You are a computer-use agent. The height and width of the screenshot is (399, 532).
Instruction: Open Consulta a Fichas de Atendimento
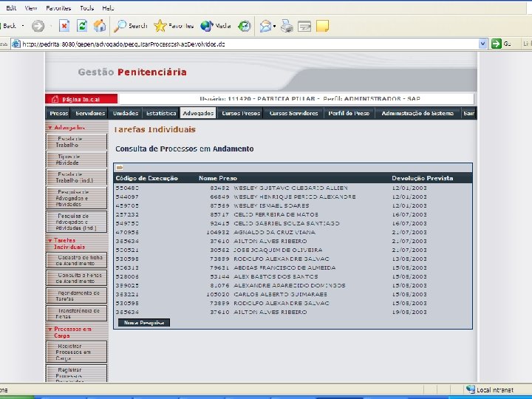(x=76, y=278)
